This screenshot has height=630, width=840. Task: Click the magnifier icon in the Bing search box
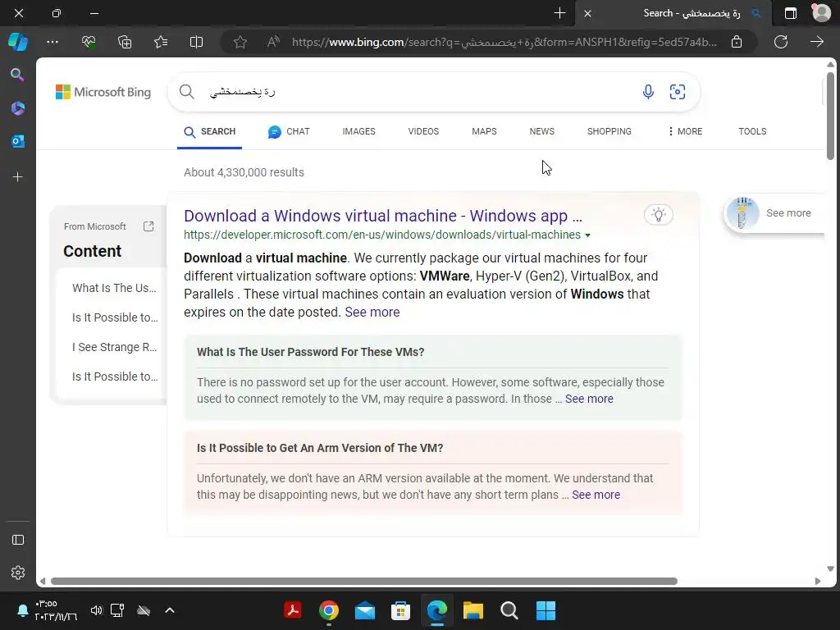(186, 92)
